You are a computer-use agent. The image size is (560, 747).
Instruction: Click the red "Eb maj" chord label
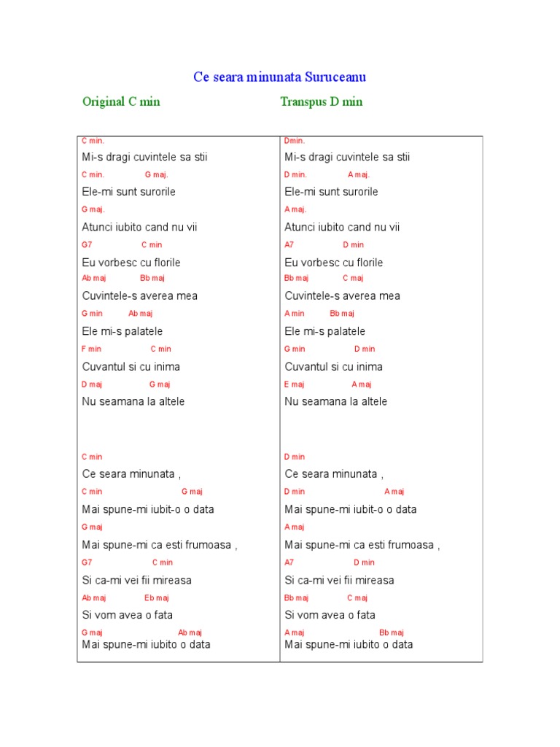point(157,598)
